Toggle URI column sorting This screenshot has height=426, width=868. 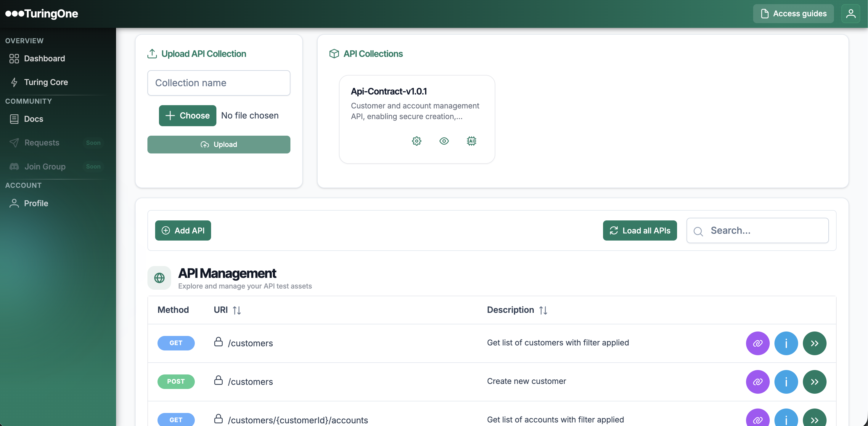tap(237, 310)
